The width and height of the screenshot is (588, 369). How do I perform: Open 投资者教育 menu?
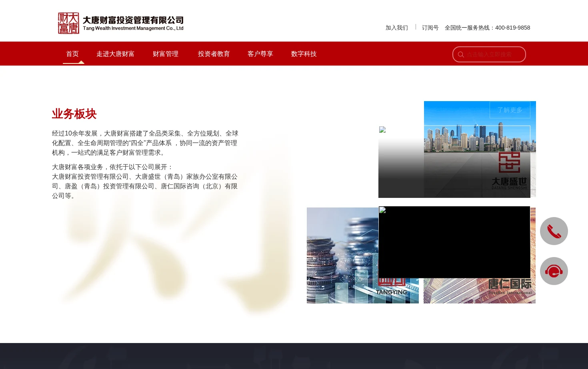point(214,54)
